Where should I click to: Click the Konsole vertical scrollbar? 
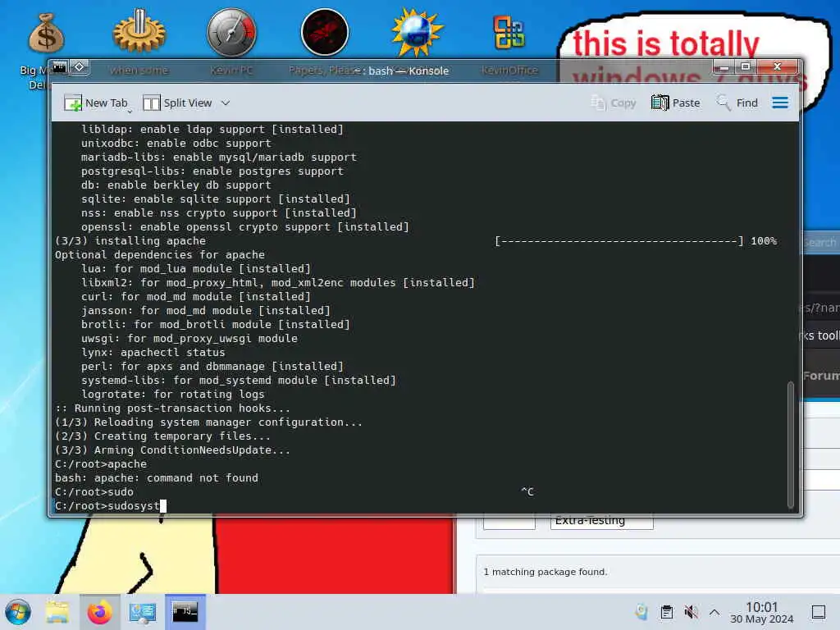[x=790, y=444]
